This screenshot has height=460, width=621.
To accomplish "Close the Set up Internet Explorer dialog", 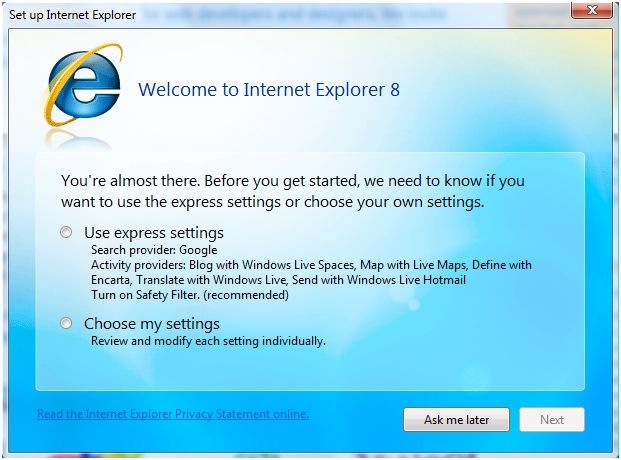I will coord(592,10).
